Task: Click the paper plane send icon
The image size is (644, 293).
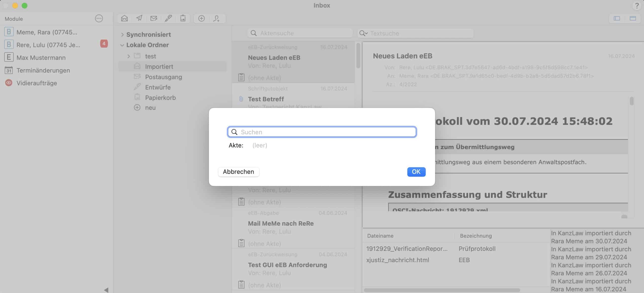Action: tap(139, 18)
